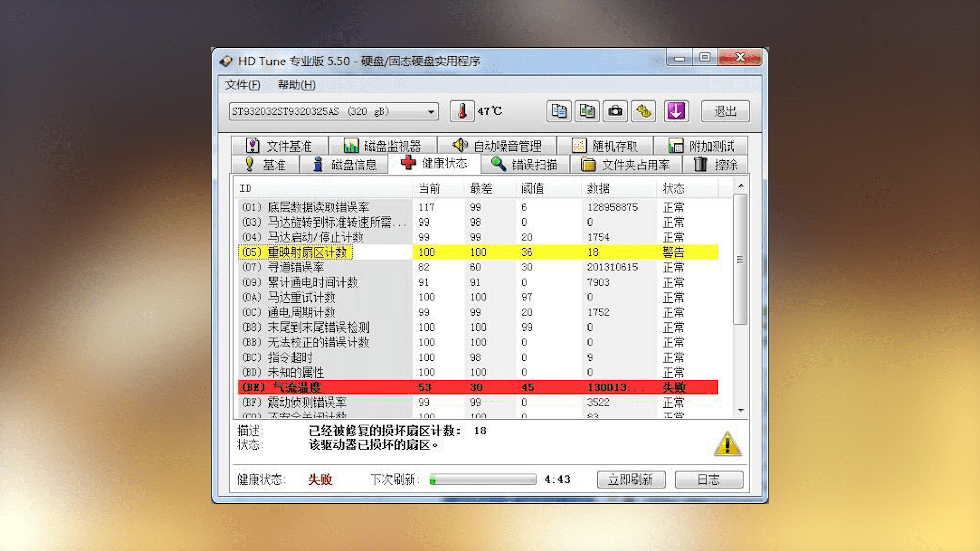This screenshot has height=551, width=980.
Task: Select row (09) 累计通电时间计数
Action: (x=478, y=282)
